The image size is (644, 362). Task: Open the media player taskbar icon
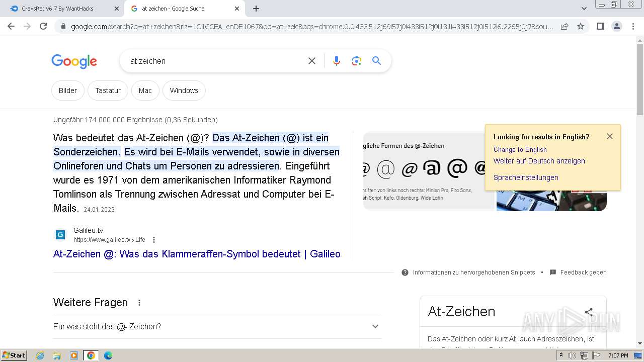pyautogui.click(x=74, y=355)
